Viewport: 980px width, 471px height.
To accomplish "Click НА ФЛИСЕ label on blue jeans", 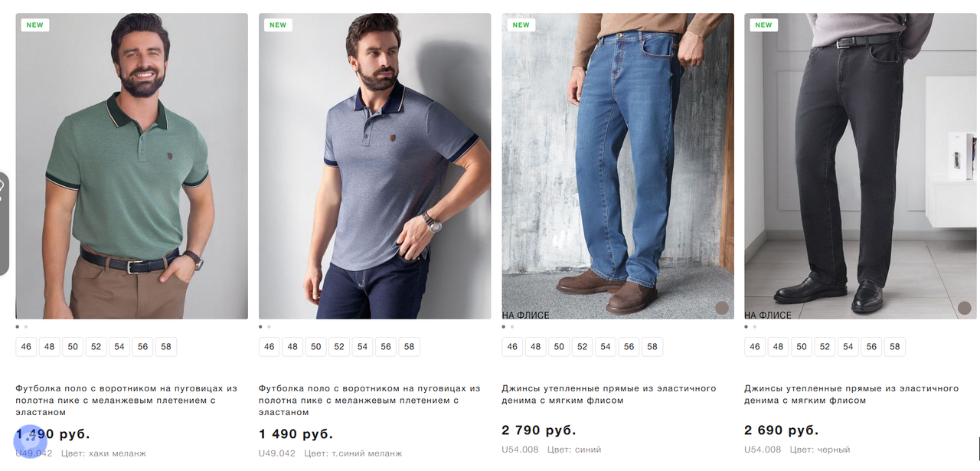I will (x=525, y=315).
